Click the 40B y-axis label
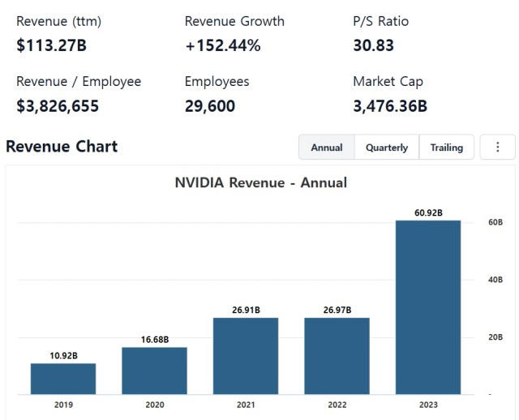 [495, 280]
